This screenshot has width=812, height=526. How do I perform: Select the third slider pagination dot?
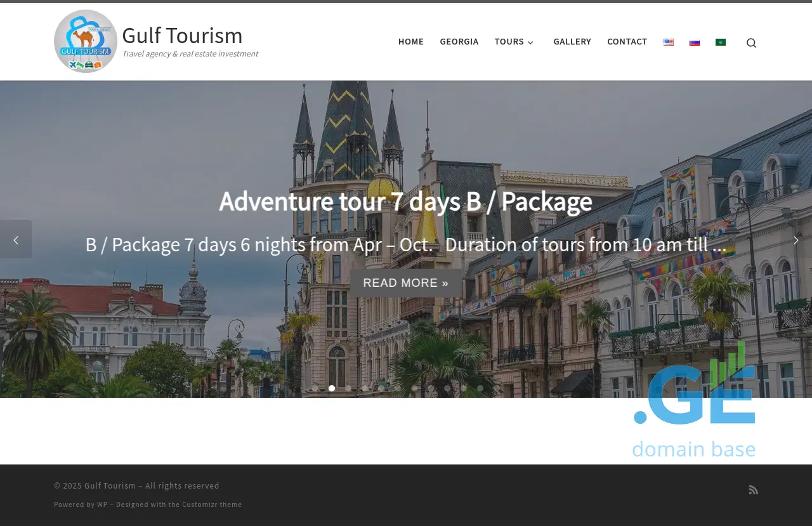348,388
